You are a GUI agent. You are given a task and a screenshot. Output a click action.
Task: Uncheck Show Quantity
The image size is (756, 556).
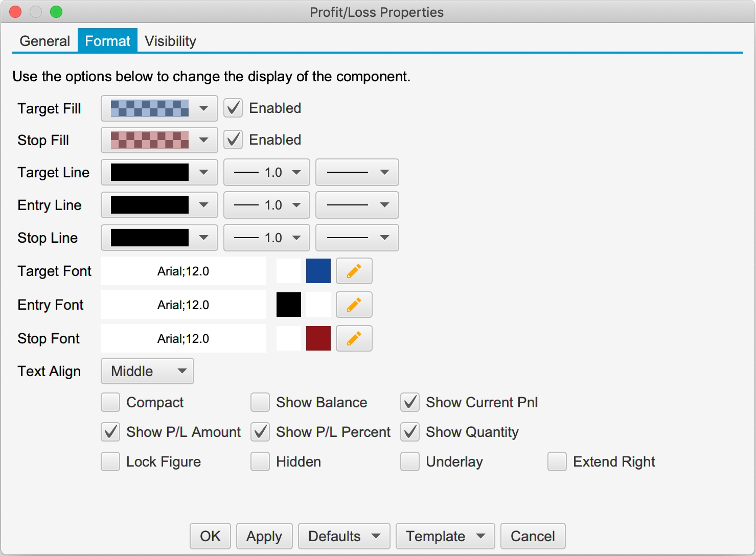(x=410, y=432)
